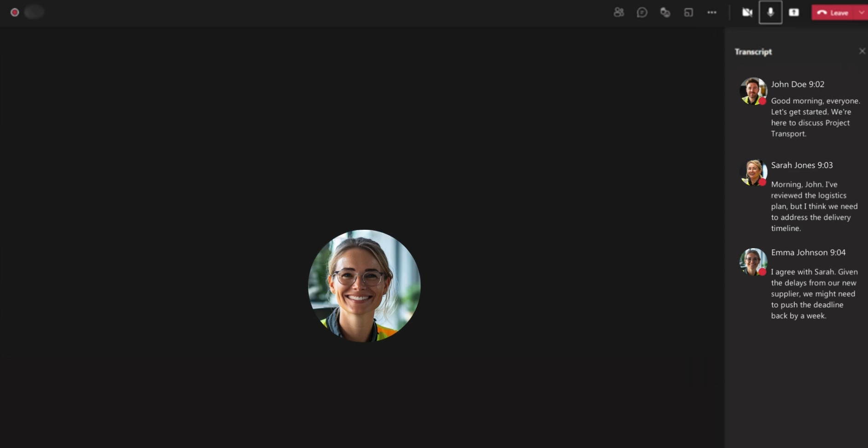This screenshot has width=868, height=448.
Task: Click the recording indicator icon
Action: 15,12
